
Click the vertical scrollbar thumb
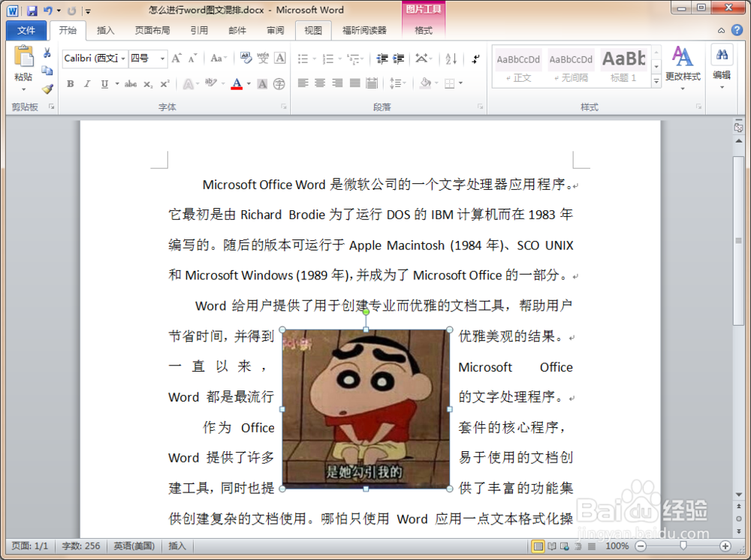(738, 240)
